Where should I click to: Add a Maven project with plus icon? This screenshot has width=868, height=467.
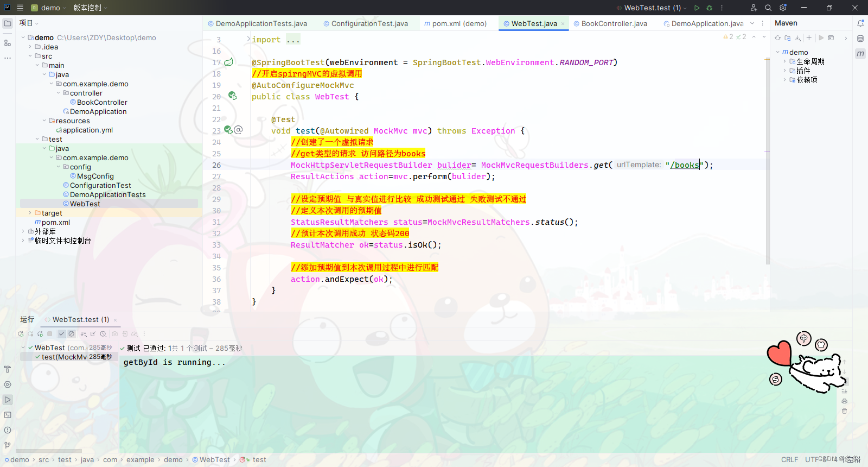pos(809,38)
